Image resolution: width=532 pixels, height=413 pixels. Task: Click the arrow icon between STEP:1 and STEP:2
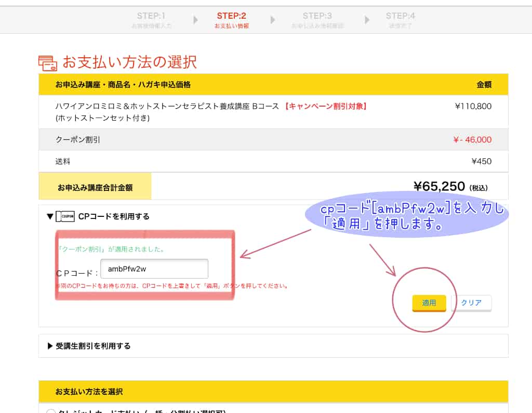(x=196, y=20)
